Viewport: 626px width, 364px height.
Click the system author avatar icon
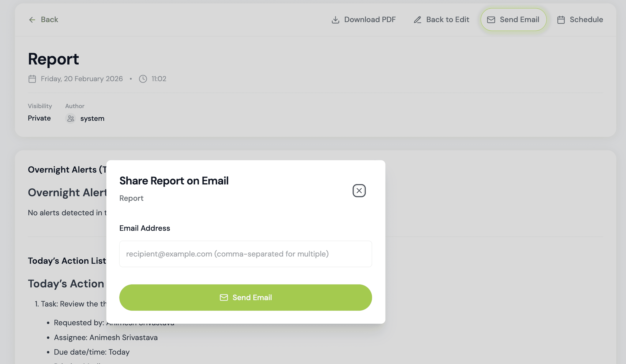(x=71, y=119)
